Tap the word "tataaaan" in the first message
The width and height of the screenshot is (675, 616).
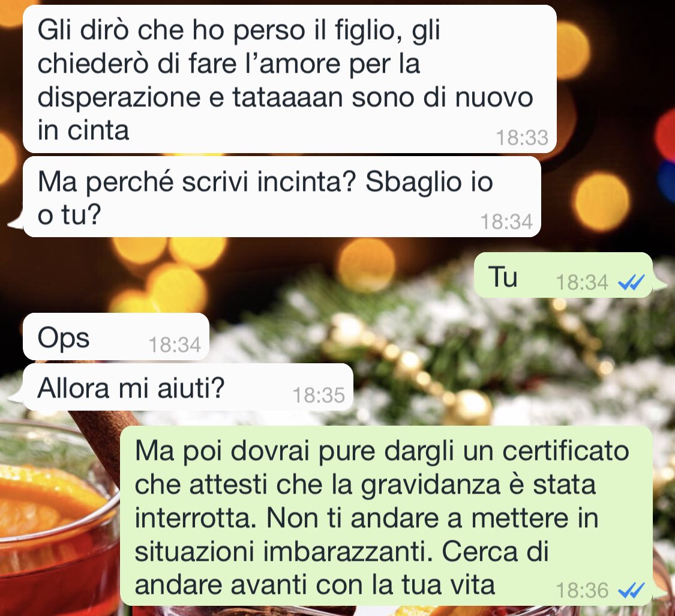pos(287,97)
